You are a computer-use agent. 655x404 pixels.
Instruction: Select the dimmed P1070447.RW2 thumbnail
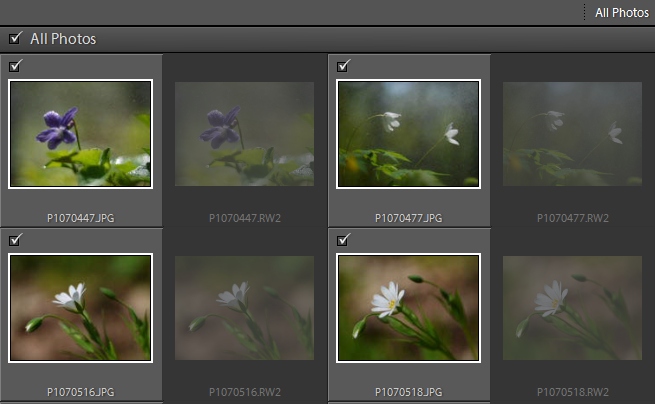[244, 134]
